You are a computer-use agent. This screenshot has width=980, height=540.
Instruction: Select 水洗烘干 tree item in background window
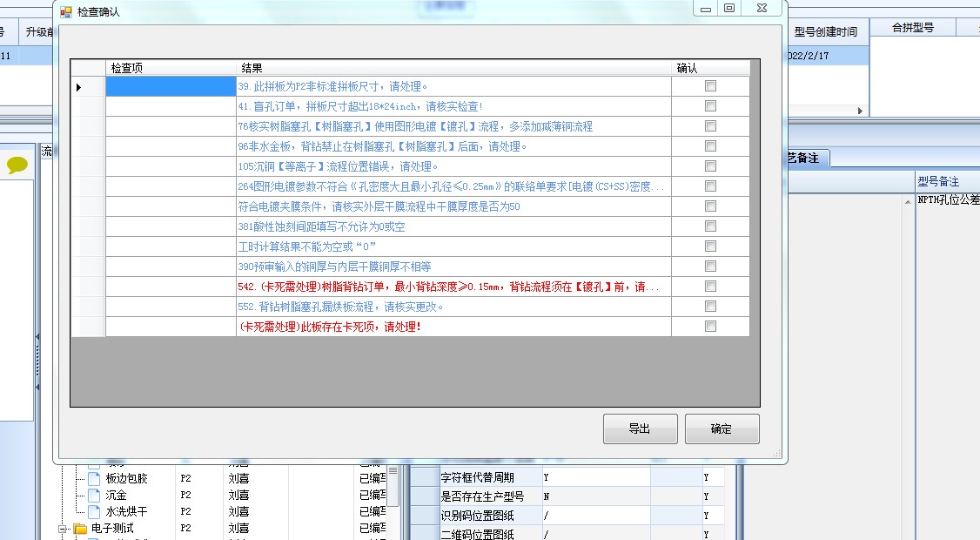(127, 511)
